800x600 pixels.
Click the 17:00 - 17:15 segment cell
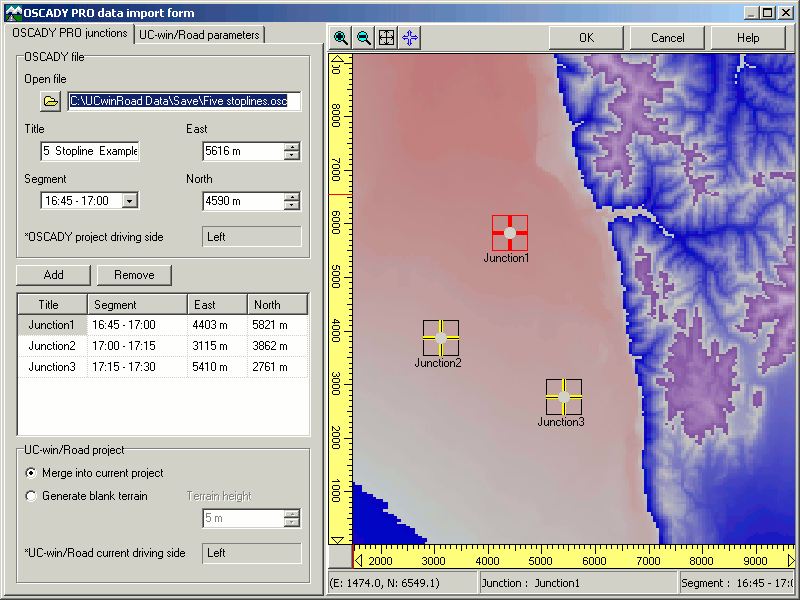point(137,346)
